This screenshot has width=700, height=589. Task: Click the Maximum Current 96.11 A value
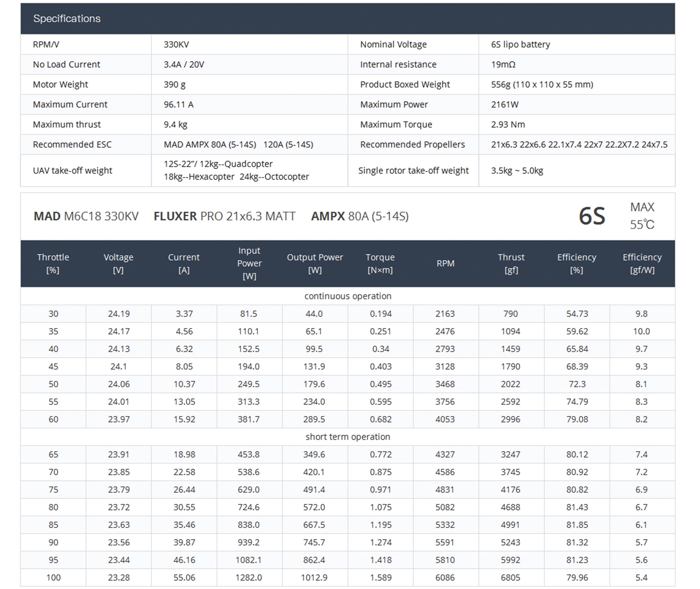179,104
